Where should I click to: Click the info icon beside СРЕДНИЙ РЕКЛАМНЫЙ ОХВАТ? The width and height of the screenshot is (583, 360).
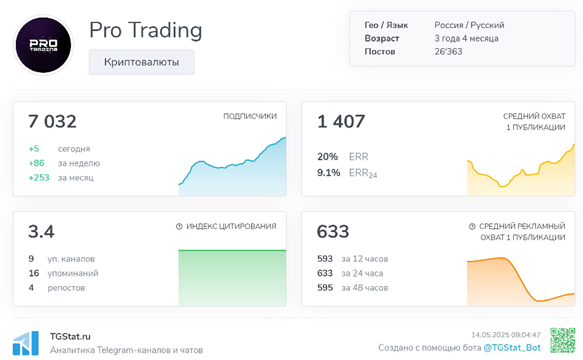(x=472, y=226)
